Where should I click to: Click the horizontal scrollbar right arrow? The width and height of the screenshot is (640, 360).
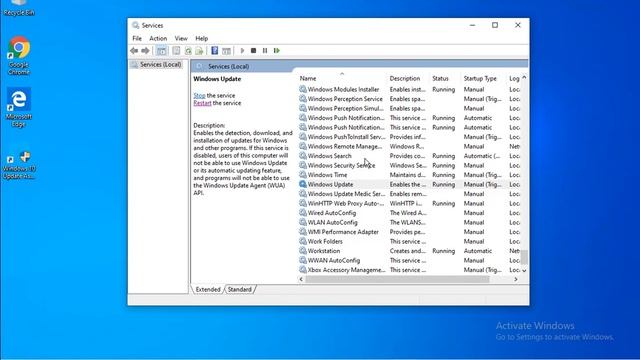pos(516,279)
